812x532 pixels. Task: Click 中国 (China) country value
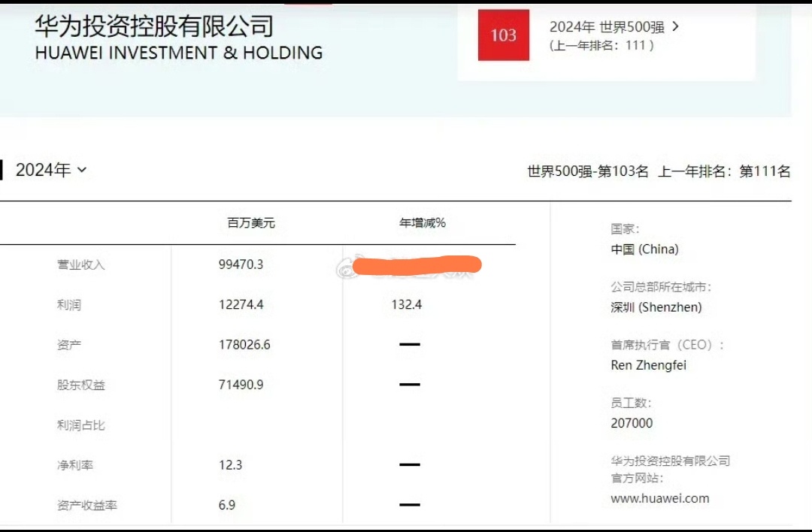645,249
